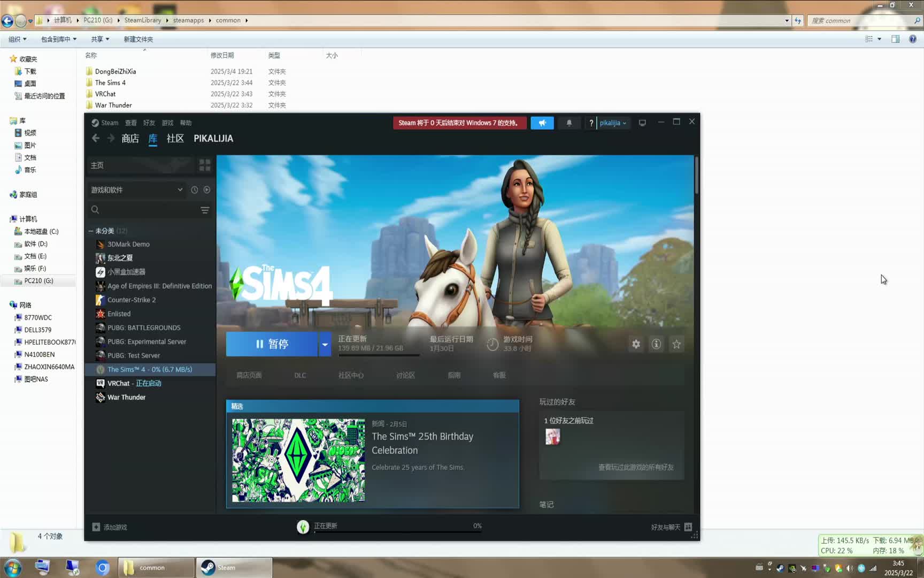Open the Friends menu in Steam

click(x=149, y=123)
